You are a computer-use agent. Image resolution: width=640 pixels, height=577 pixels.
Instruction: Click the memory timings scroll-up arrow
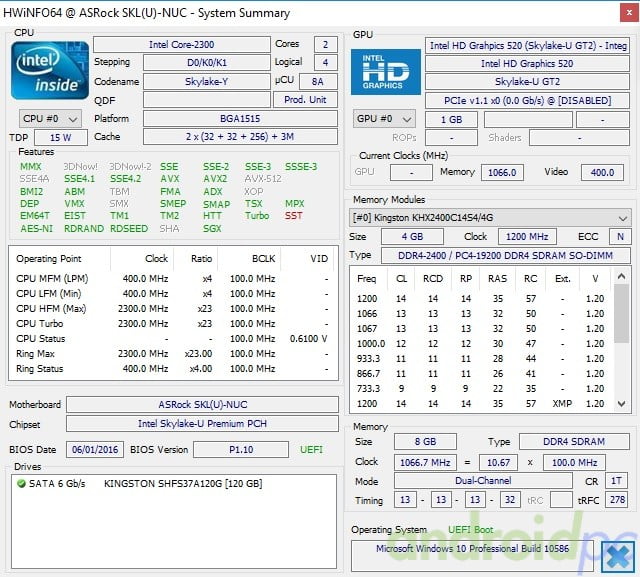click(x=621, y=276)
